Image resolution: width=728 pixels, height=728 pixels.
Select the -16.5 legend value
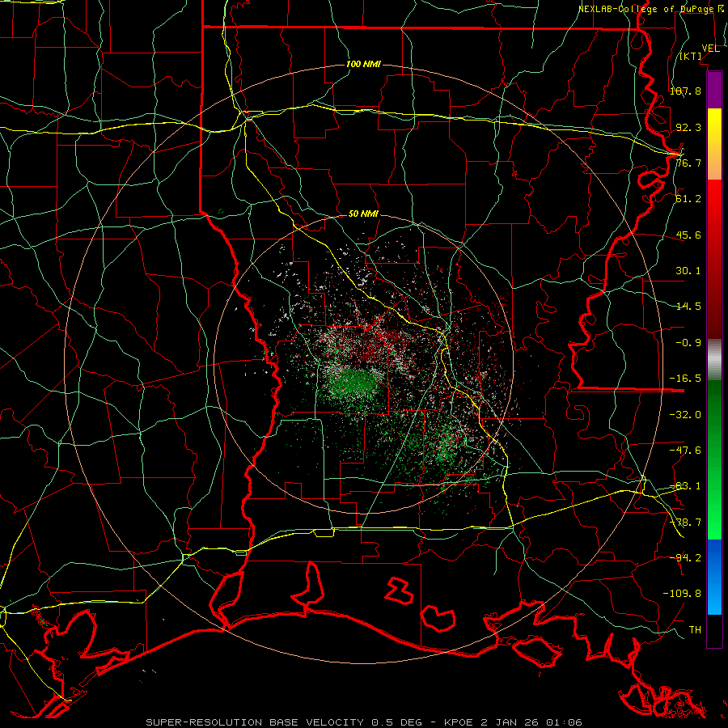click(685, 379)
